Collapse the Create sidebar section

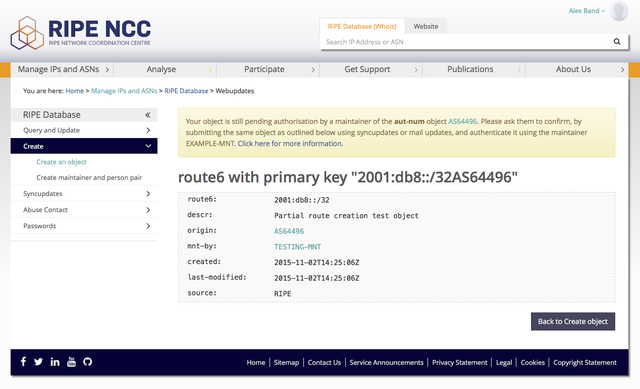pyautogui.click(x=84, y=146)
